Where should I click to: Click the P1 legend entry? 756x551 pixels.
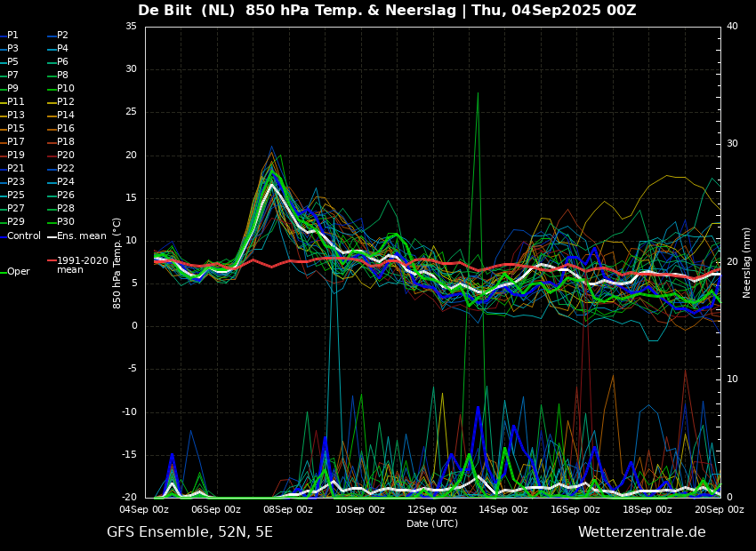click(x=10, y=36)
